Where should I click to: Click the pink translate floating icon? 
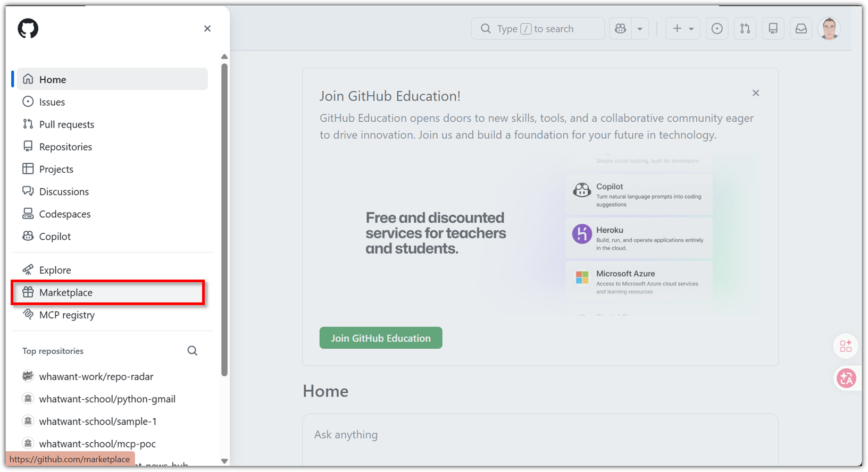pos(846,378)
